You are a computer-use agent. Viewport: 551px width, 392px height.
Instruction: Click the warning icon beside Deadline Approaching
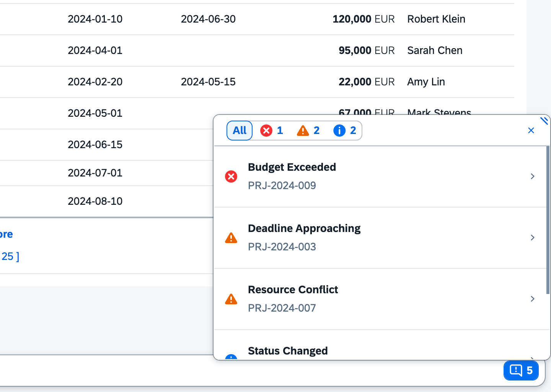(x=231, y=238)
